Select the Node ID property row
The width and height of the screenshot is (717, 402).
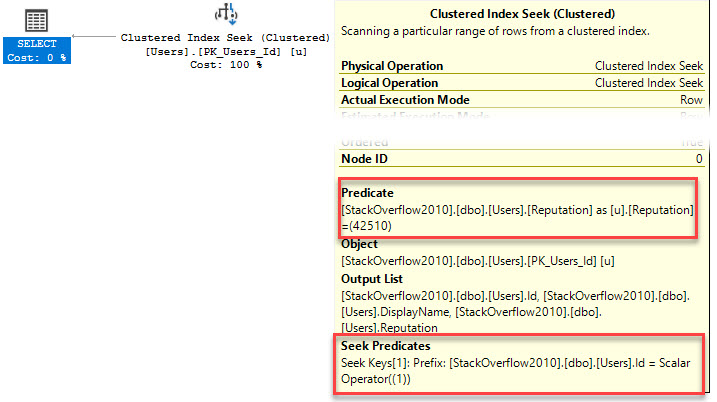click(521, 158)
